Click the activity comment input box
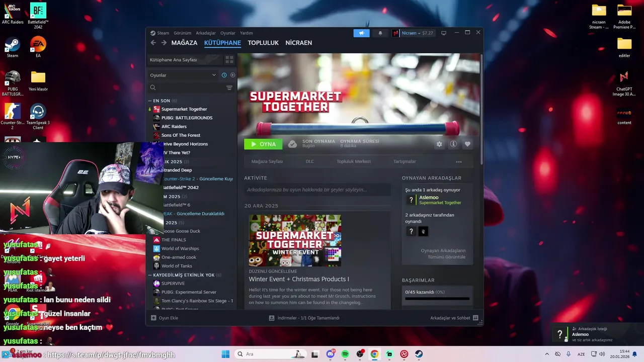 [x=317, y=190]
